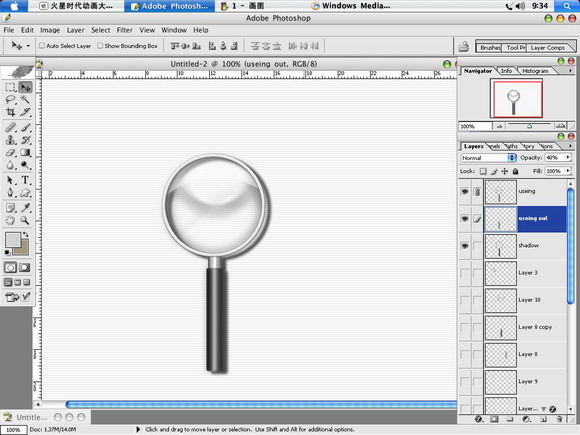Select the Eyedropper tool
Viewport: 580px width, 435px height.
[x=25, y=208]
